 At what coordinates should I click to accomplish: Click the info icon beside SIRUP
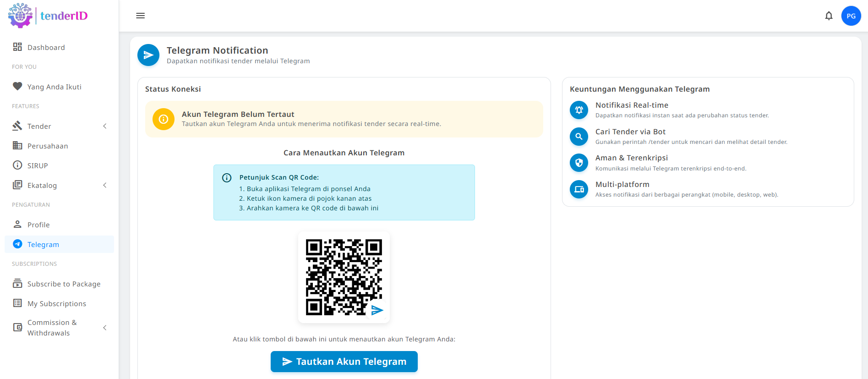coord(17,165)
